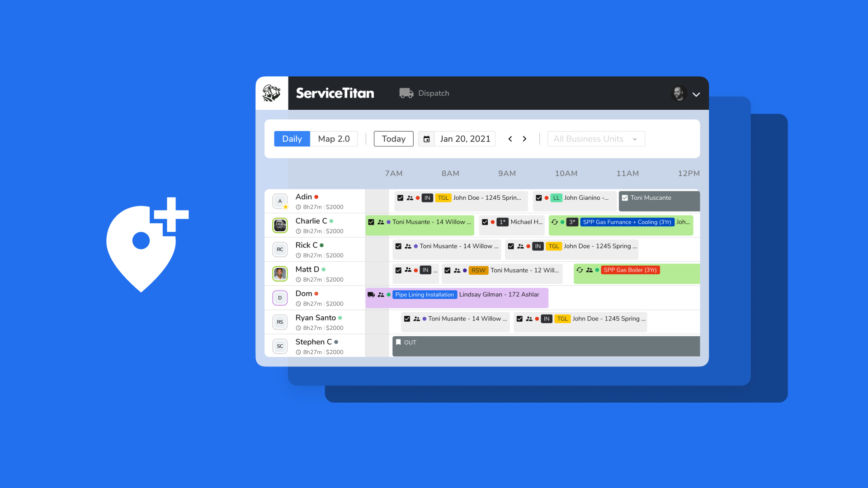Screen dimensions: 868x488
Task: Go to the next day arrow
Action: [x=524, y=139]
